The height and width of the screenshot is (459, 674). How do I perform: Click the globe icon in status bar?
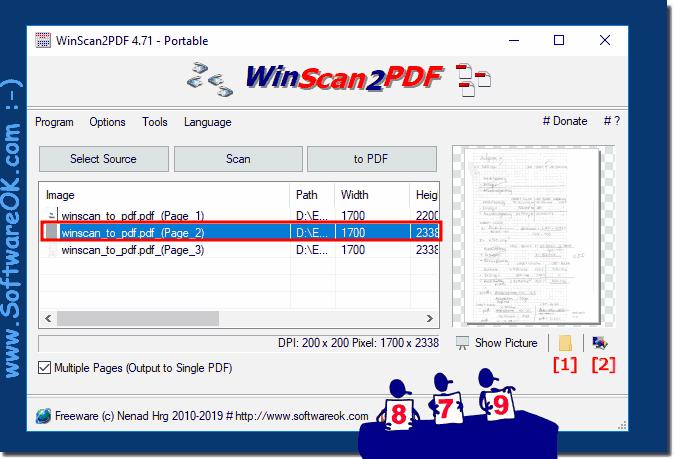coord(43,416)
